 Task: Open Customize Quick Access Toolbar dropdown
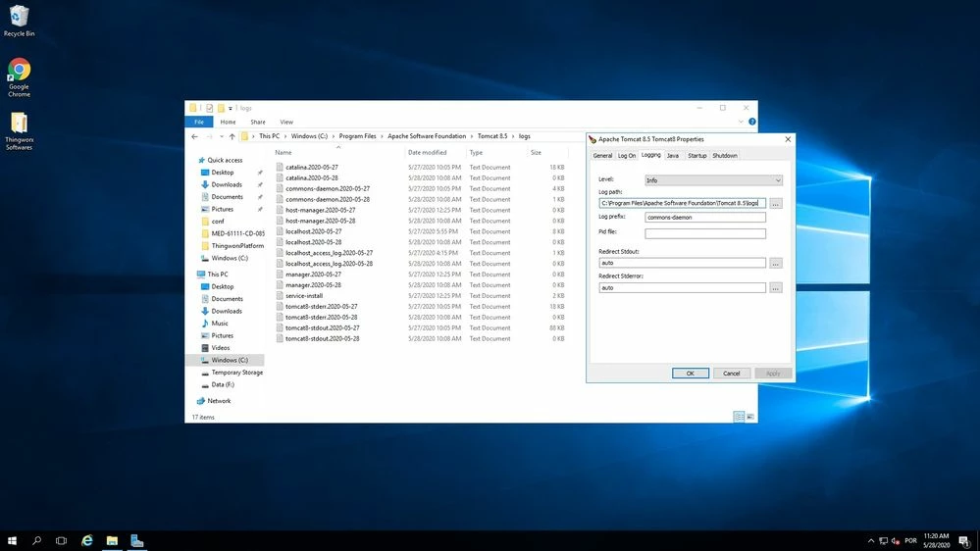[230, 108]
